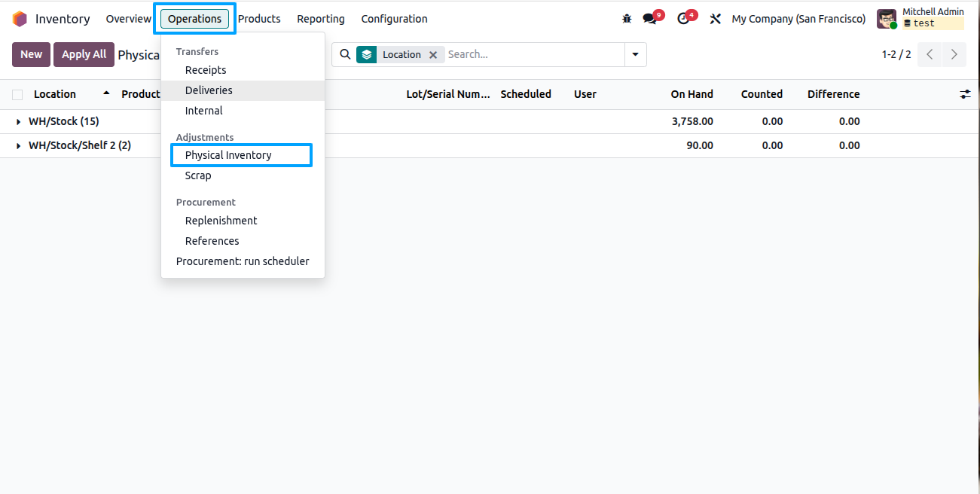Screen dimensions: 980x494
Task: Open the Products menu
Action: click(x=259, y=19)
